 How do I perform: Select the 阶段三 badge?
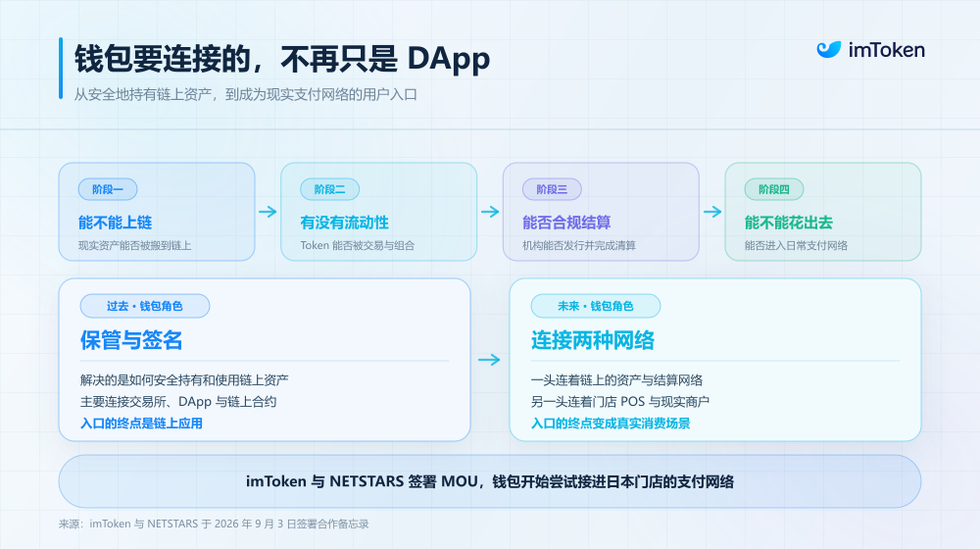552,189
